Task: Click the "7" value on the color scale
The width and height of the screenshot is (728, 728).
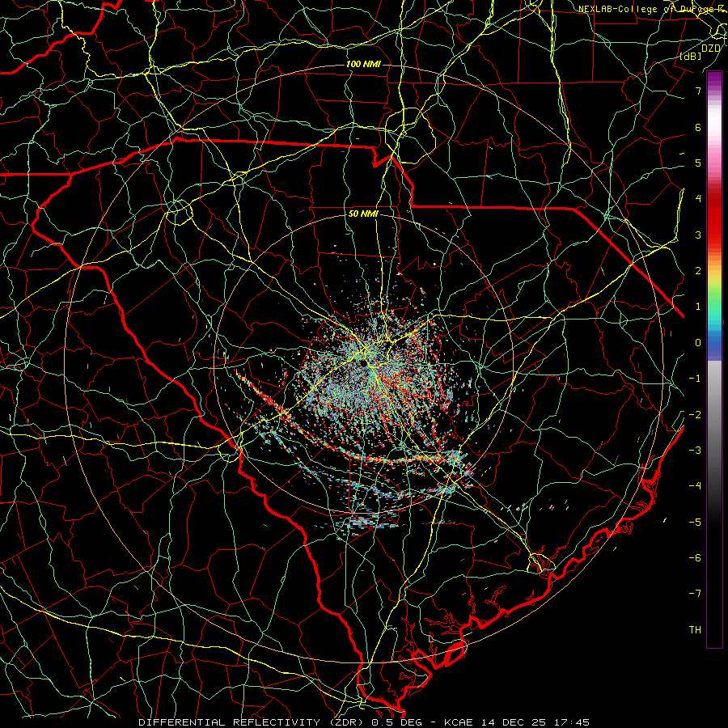Action: tap(698, 91)
